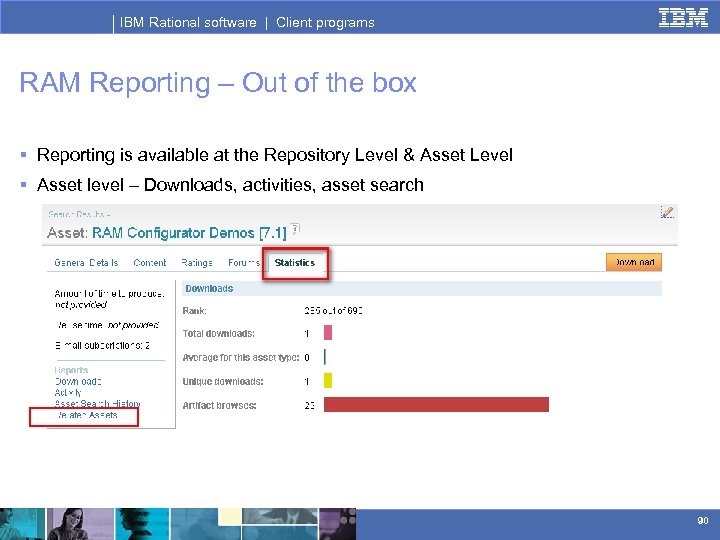The width and height of the screenshot is (720, 540).
Task: Click the rank value out of 693
Action: [x=333, y=311]
